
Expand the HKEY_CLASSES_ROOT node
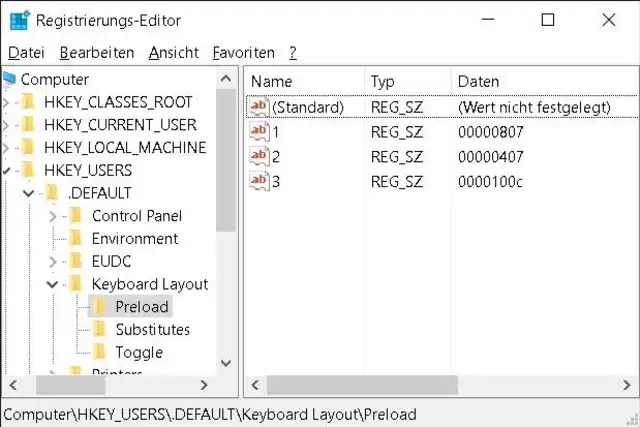click(x=6, y=102)
